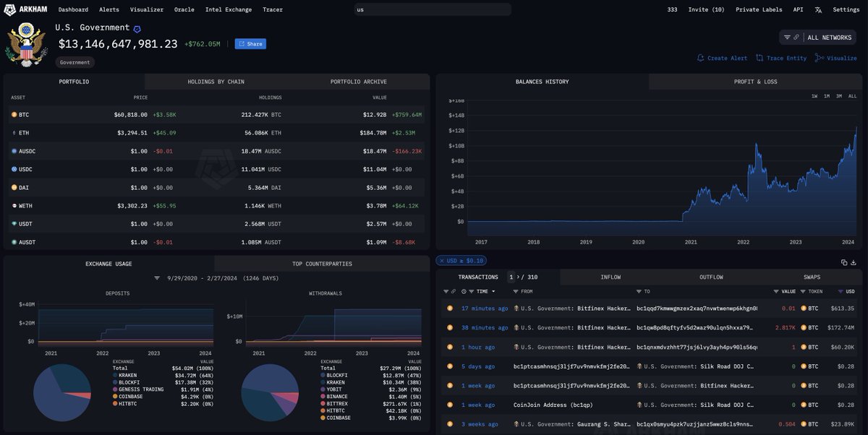Click filter icon in TO column header
This screenshot has height=435, width=868.
coord(639,291)
